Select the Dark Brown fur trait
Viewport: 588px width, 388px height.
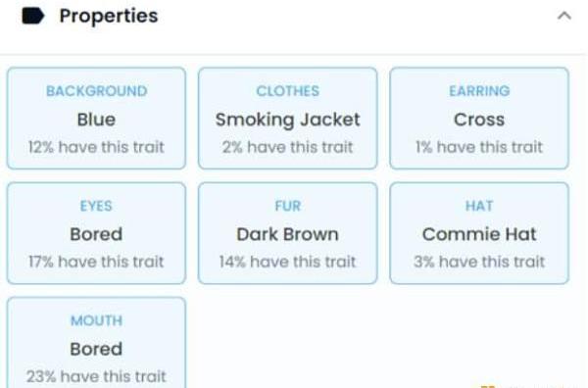pos(287,233)
